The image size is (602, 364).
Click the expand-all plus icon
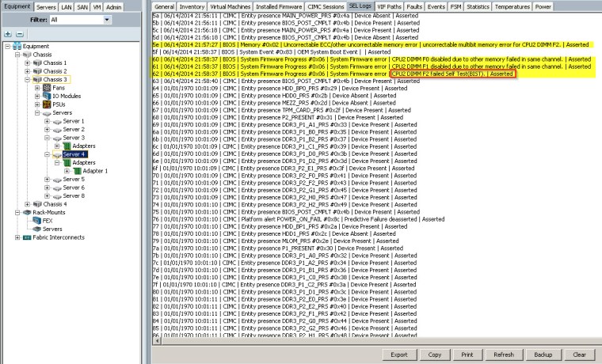(x=8, y=34)
